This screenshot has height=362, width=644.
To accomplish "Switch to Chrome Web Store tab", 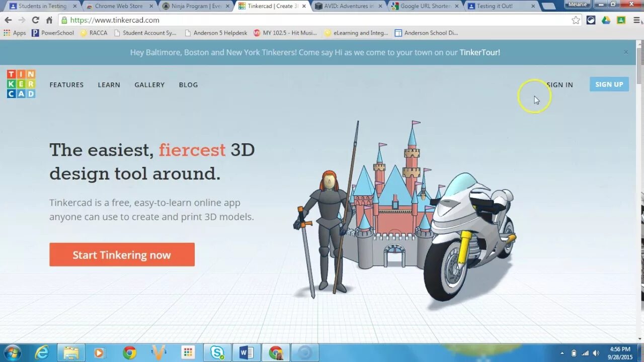I will pos(119,6).
